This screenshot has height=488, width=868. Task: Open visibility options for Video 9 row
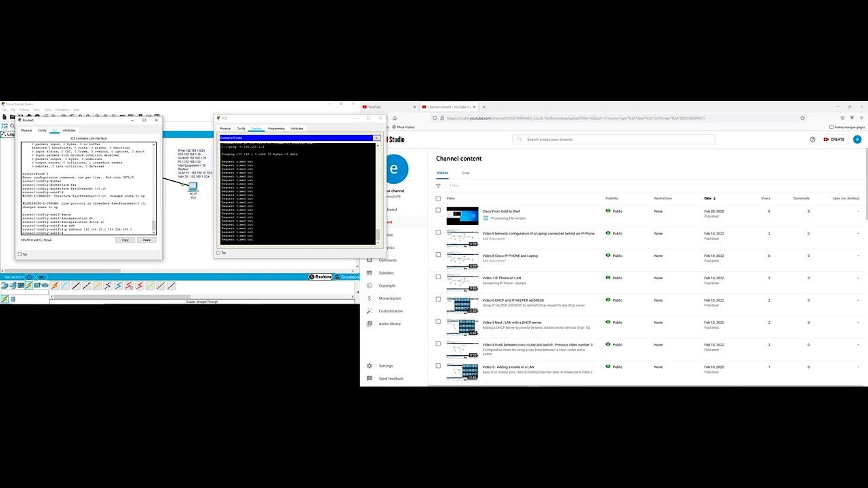click(614, 234)
